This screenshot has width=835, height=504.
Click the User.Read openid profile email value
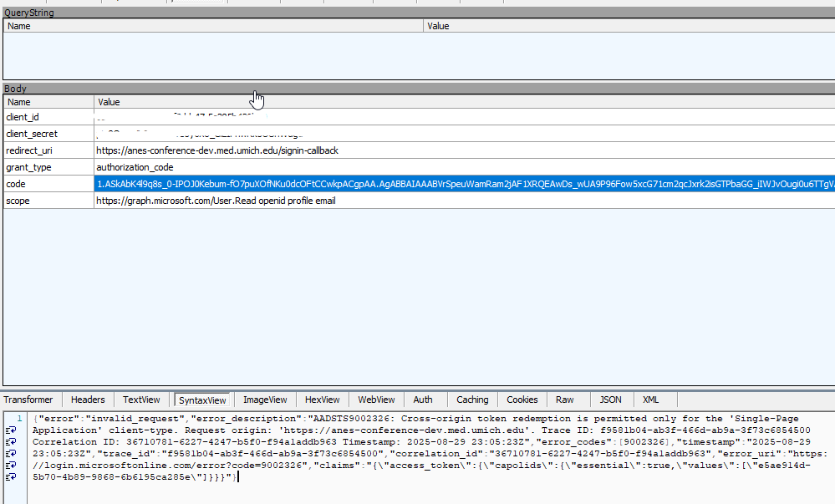point(216,201)
